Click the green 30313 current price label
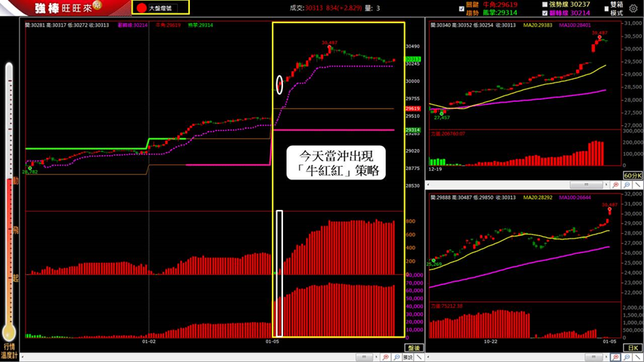 412,59
